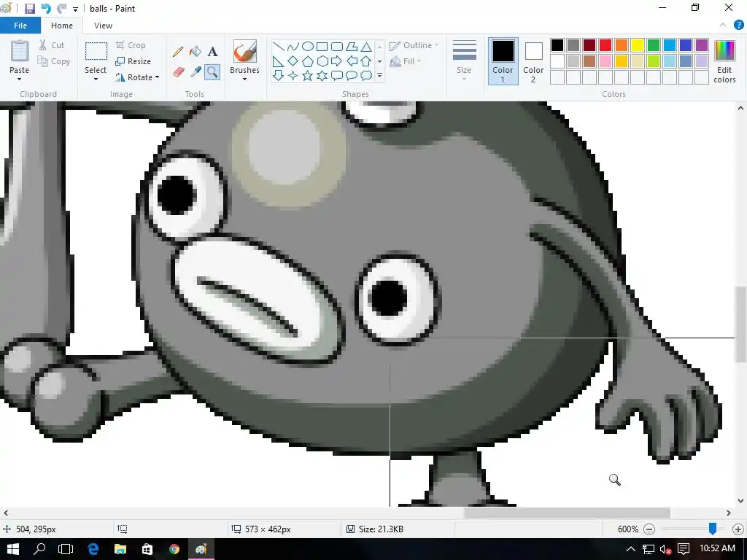The height and width of the screenshot is (560, 747).
Task: Open the Rotate dropdown
Action: pos(138,77)
